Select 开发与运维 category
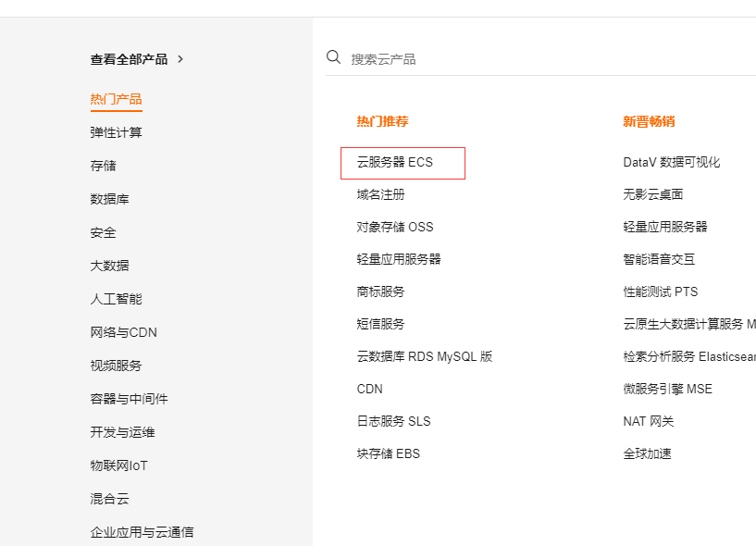The width and height of the screenshot is (756, 546). pos(122,432)
